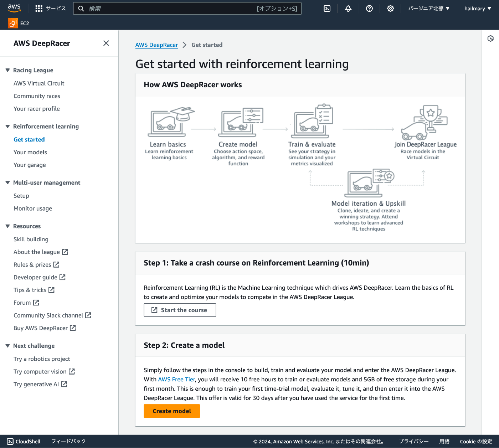Click external link icon beside Tips & tricks
The height and width of the screenshot is (448, 499).
tap(51, 290)
